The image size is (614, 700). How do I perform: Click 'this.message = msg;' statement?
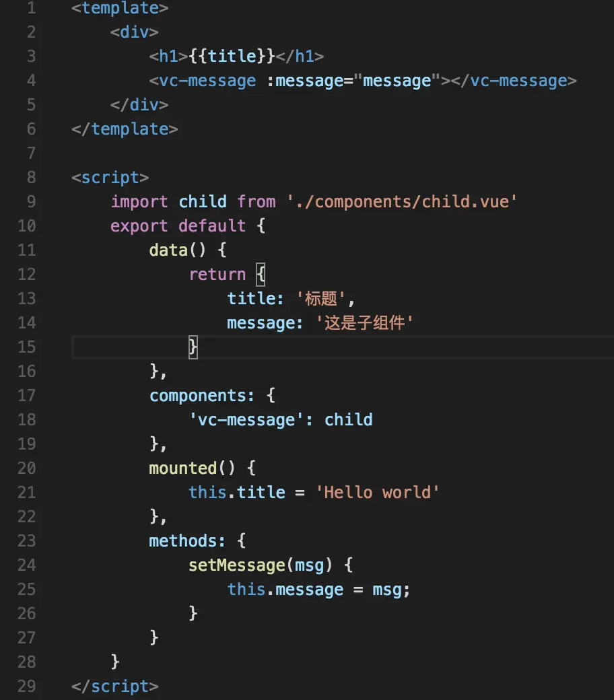(x=318, y=590)
